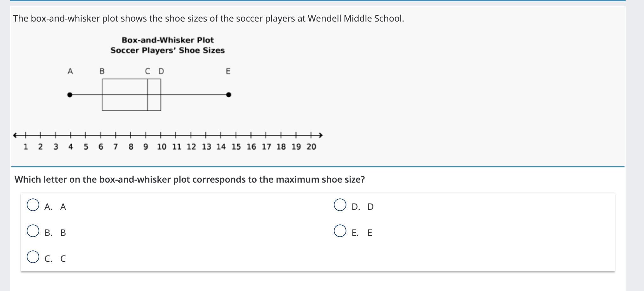The image size is (644, 291).
Task: Click the number 20 on the number line
Action: click(311, 147)
